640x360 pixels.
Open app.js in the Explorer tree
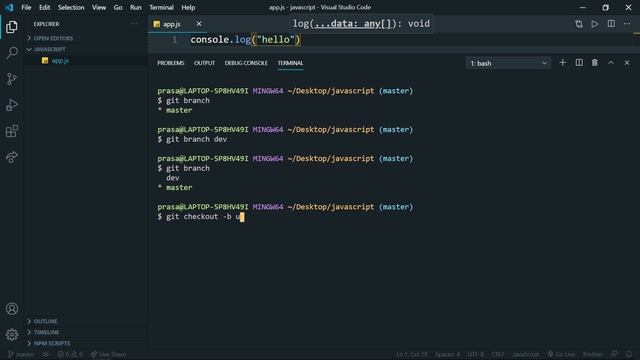click(x=60, y=60)
